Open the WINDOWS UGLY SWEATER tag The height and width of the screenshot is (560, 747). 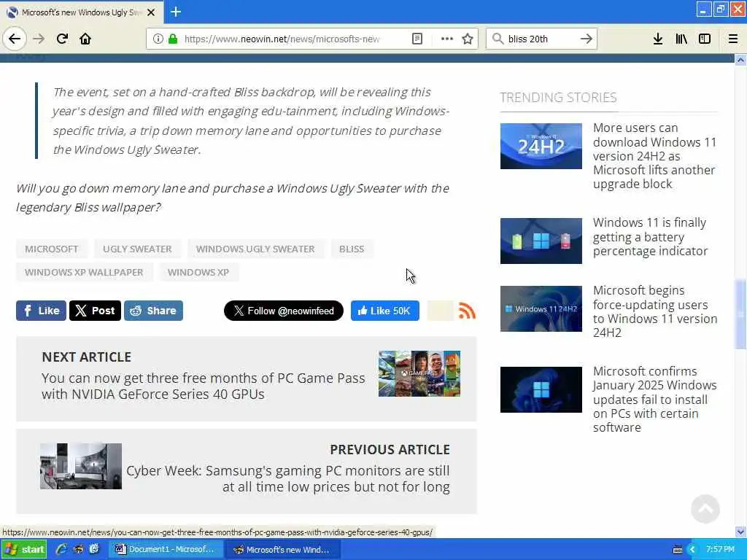[255, 249]
